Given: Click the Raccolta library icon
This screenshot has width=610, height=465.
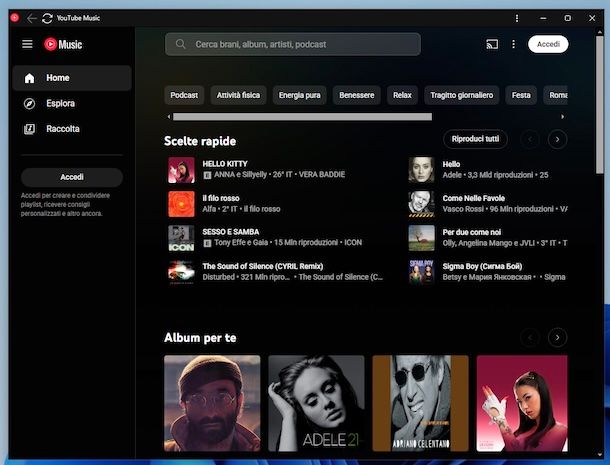Looking at the screenshot, I should tap(30, 129).
